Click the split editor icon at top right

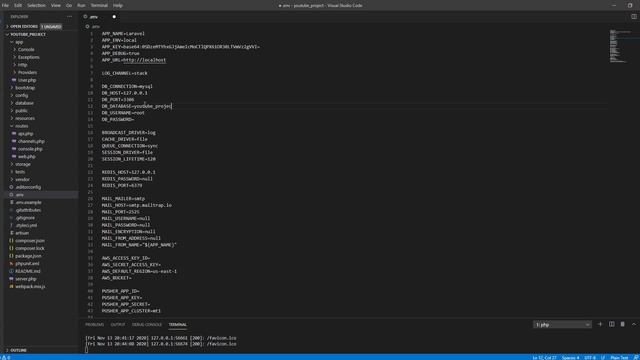pos(633,17)
